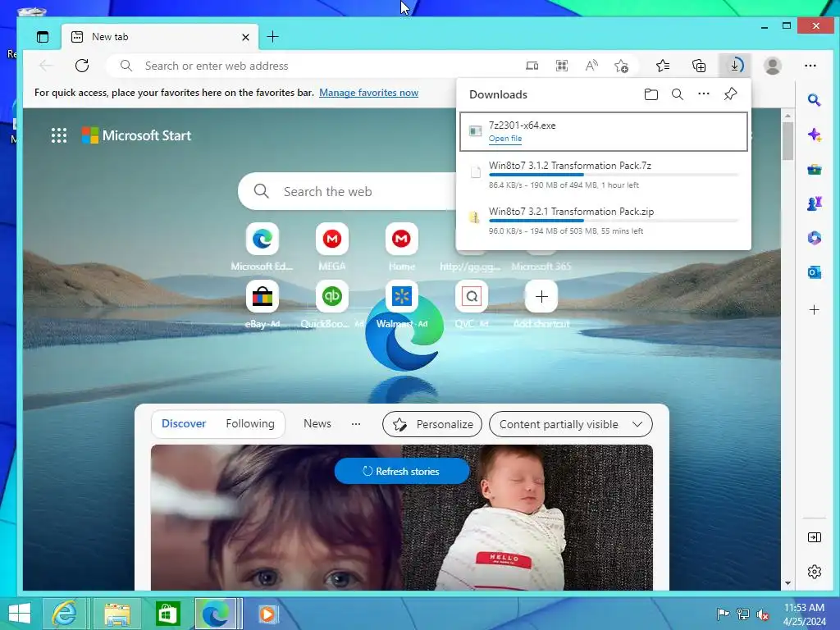Open sidebar Microsoft 365 icon
This screenshot has height=630, width=840.
tap(815, 238)
